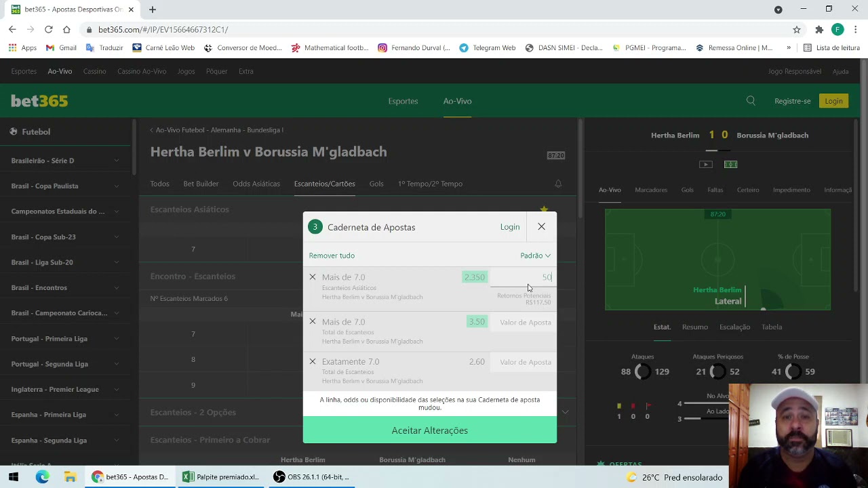Close the Caderneta de Apostas panel
This screenshot has width=868, height=488.
541,226
